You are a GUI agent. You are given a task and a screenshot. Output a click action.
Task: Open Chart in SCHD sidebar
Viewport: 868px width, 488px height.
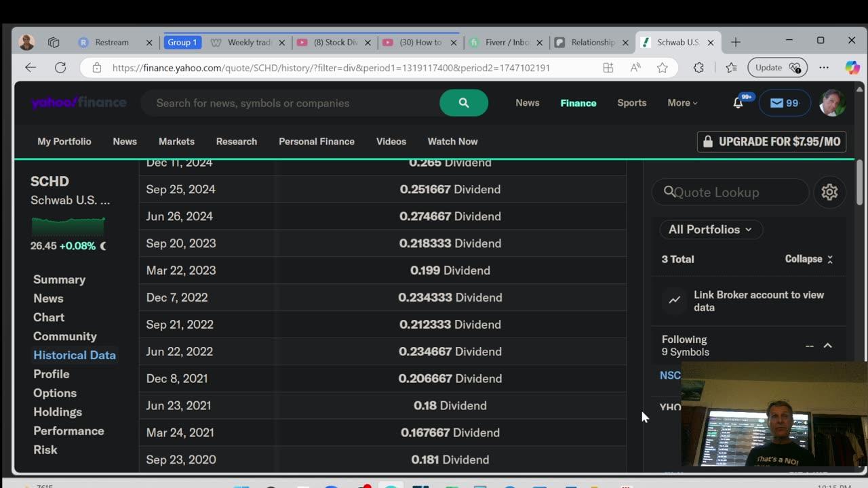pos(49,318)
